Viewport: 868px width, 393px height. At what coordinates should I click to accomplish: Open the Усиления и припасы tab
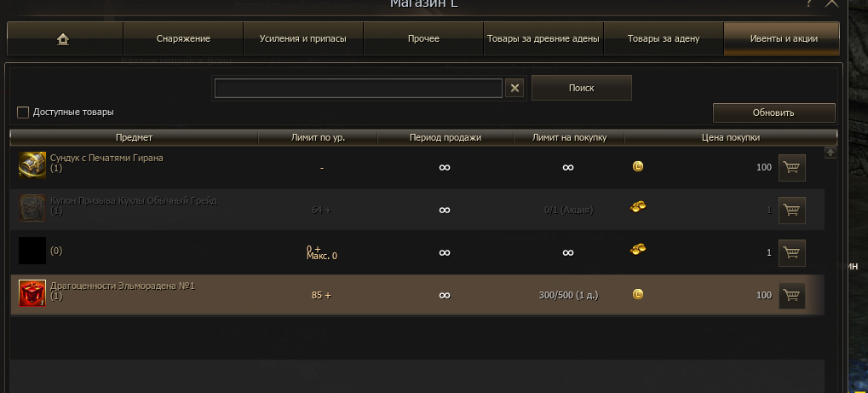point(303,39)
